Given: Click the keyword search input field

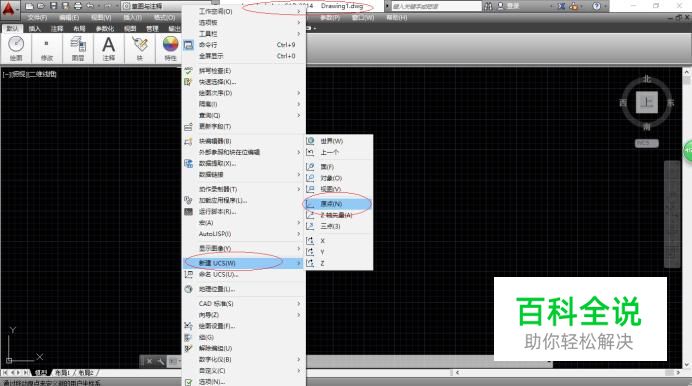Looking at the screenshot, I should [x=436, y=6].
